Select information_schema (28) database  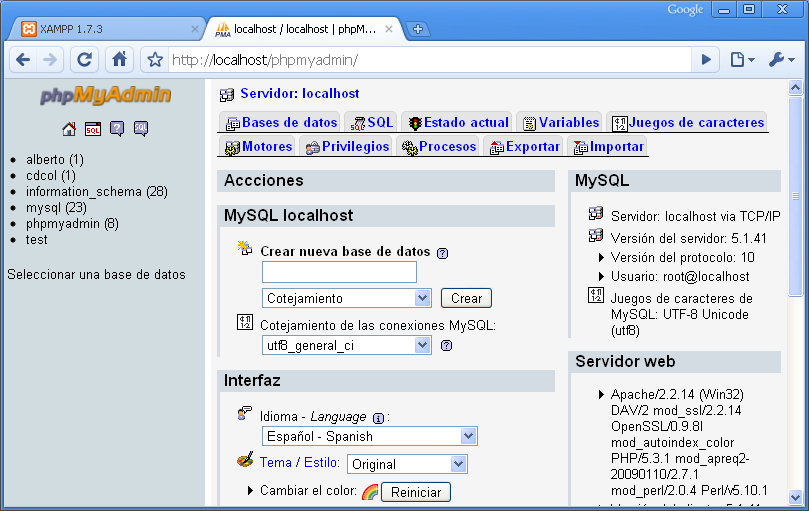(x=96, y=191)
